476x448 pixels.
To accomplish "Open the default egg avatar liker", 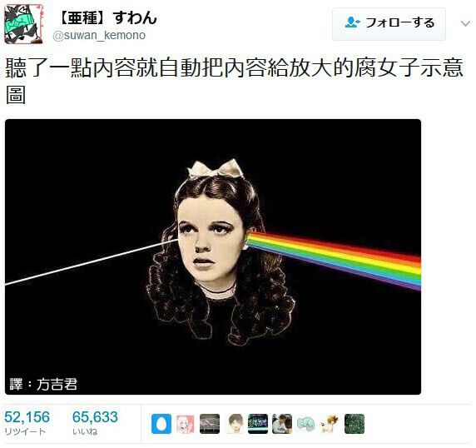I will (x=161, y=424).
